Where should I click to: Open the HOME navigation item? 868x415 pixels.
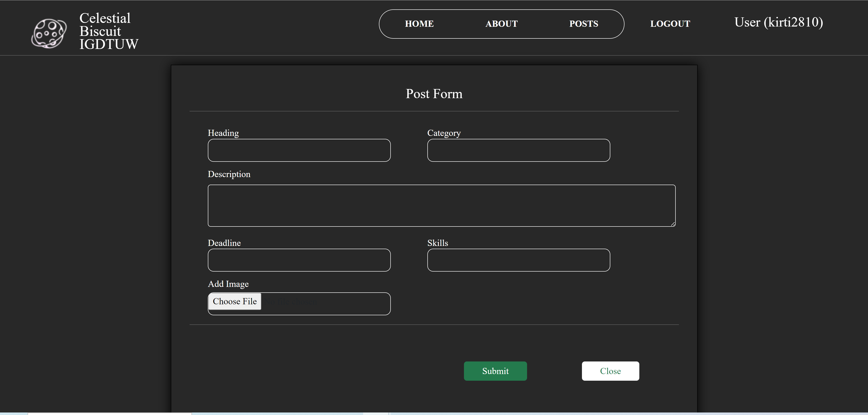click(x=419, y=24)
